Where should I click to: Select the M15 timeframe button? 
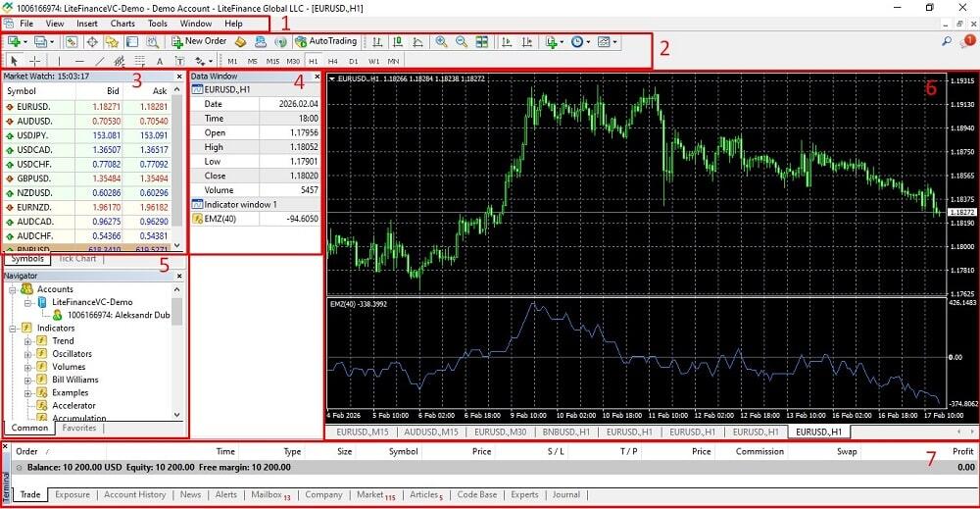tap(272, 61)
